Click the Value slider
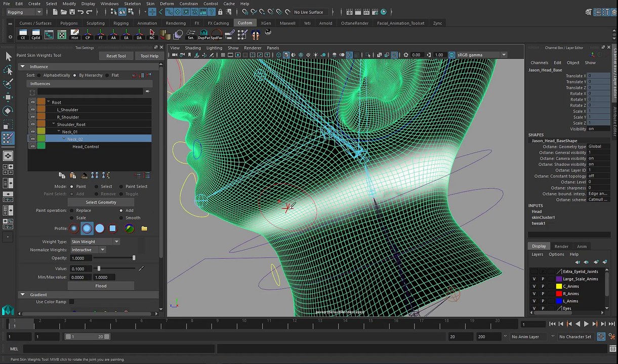The height and width of the screenshot is (364, 618). (114, 268)
